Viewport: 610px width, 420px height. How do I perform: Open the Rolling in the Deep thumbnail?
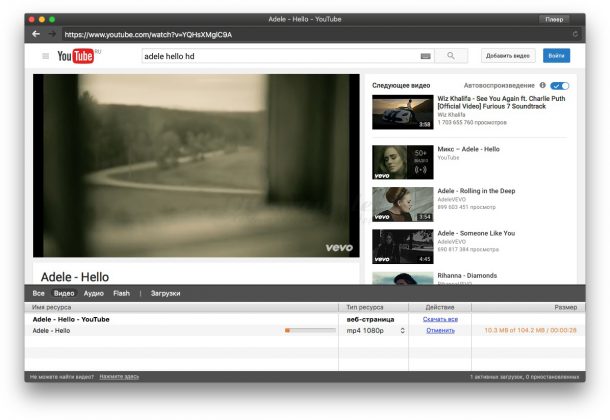(402, 204)
